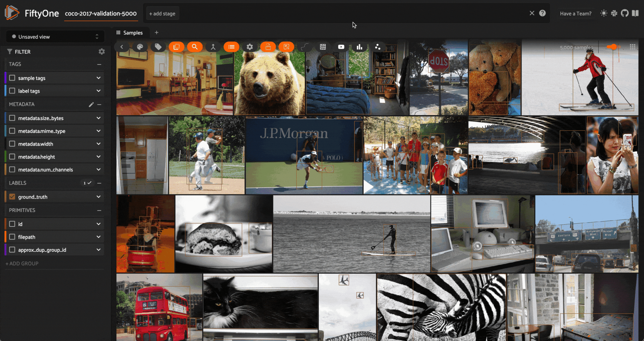Uncheck the ground_truth label checkbox

(x=12, y=197)
